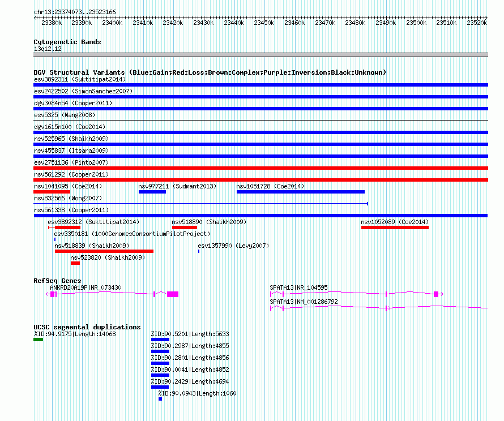Click the last exon block of SPATA13 NR_104595
The height and width of the screenshot is (421, 504).
436,294
